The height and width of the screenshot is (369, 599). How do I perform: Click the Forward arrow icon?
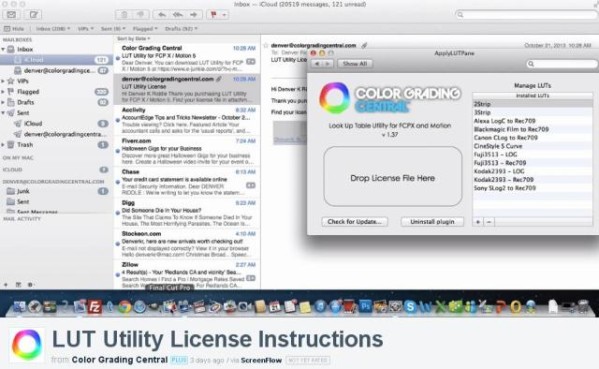pos(194,15)
